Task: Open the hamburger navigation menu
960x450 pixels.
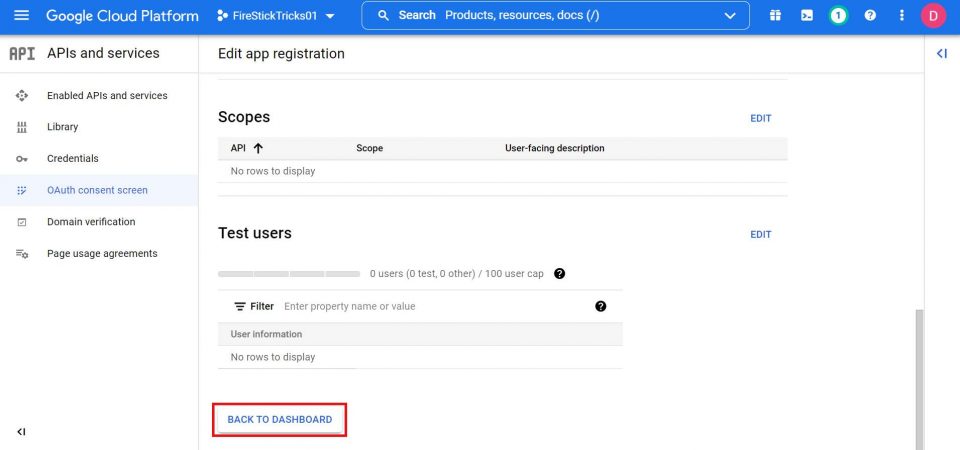Action: (x=22, y=16)
